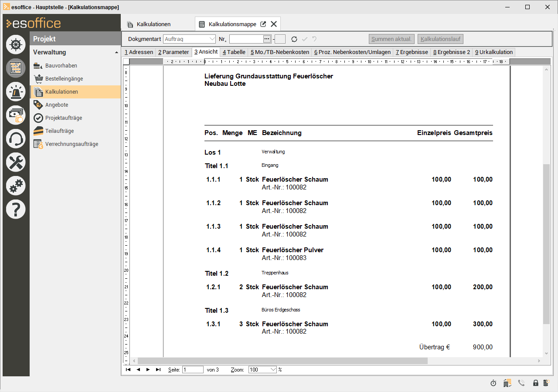Click the Nr. number input field
The width and height of the screenshot is (558, 392).
point(246,39)
